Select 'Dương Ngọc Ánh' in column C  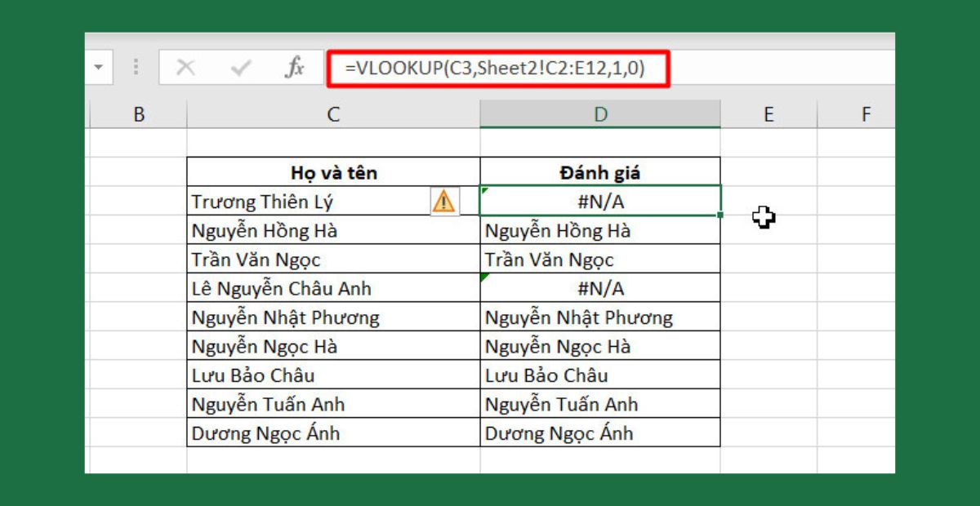pos(333,433)
